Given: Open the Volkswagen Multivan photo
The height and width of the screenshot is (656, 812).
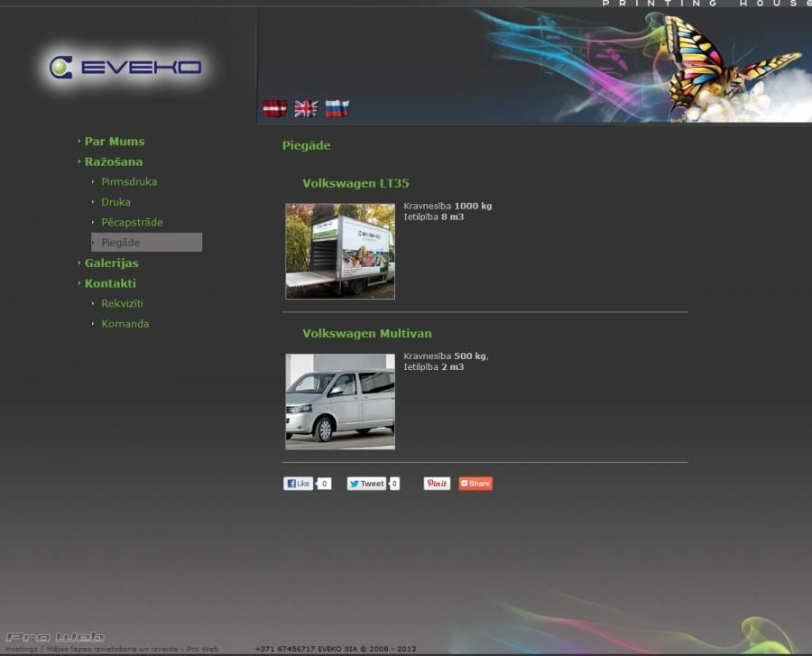Looking at the screenshot, I should pyautogui.click(x=340, y=402).
